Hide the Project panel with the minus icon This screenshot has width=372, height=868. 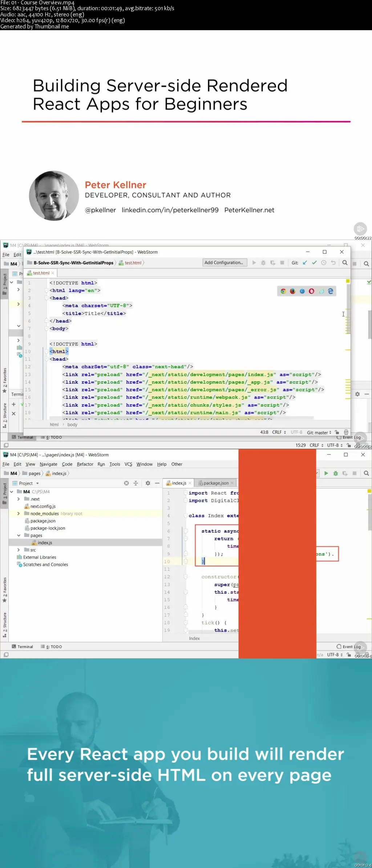tap(157, 483)
